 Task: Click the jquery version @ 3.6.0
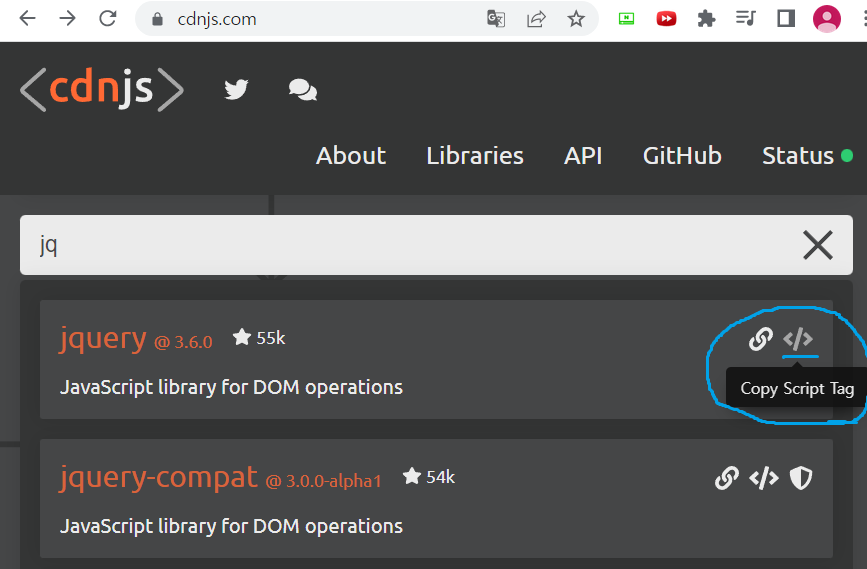point(183,342)
